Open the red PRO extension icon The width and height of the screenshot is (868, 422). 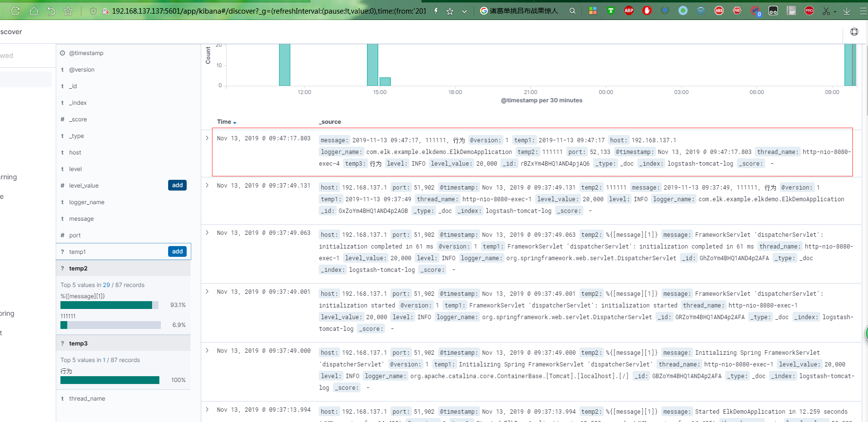pos(809,11)
